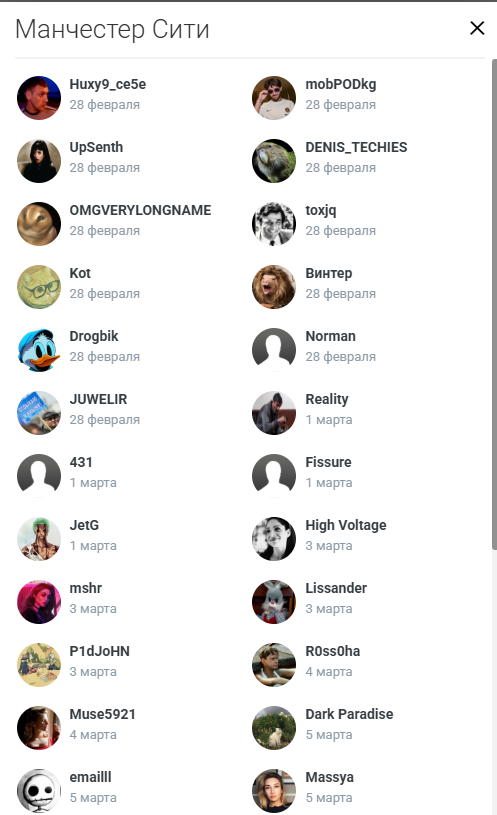Screen dimensions: 497x815
Task: Click the Dark Paradise username
Action: (349, 714)
